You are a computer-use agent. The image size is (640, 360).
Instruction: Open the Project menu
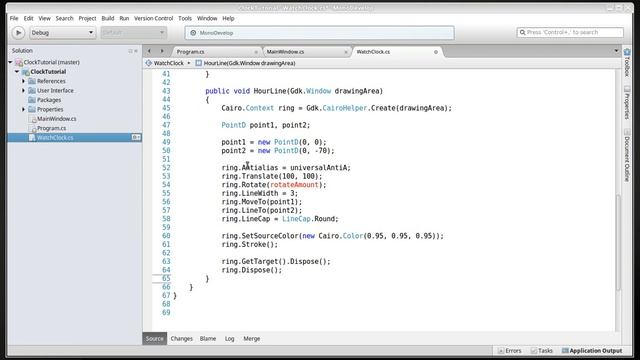click(87, 18)
